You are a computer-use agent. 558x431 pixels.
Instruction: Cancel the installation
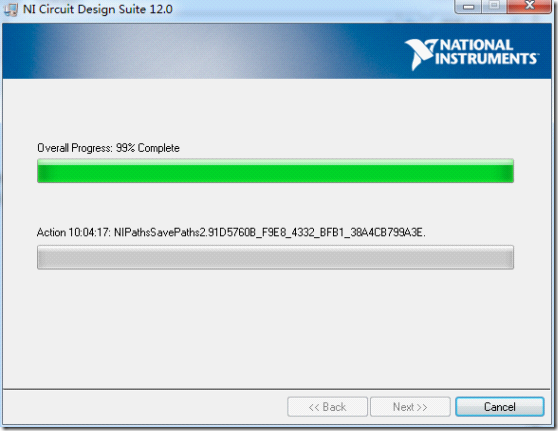click(500, 406)
